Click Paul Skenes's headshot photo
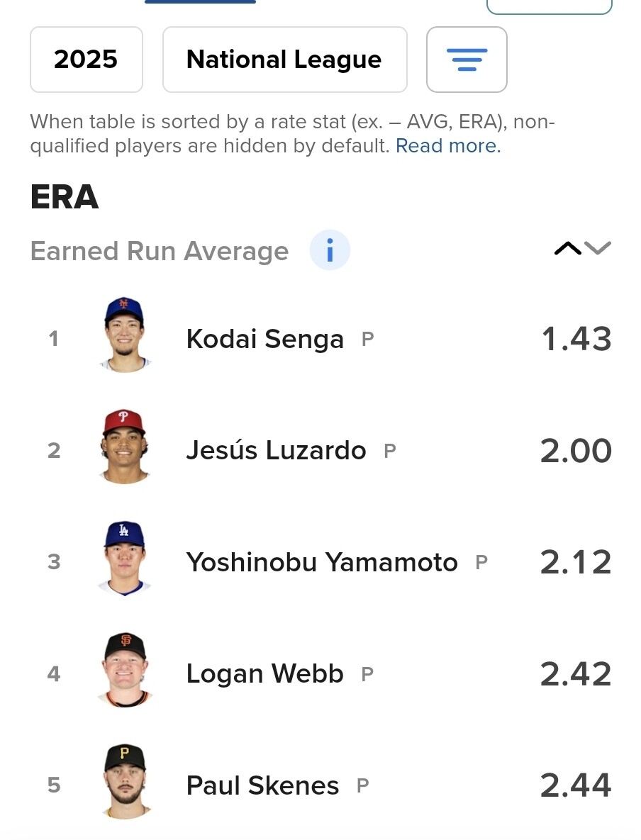Viewport: 641px width, 840px height. pyautogui.click(x=124, y=782)
